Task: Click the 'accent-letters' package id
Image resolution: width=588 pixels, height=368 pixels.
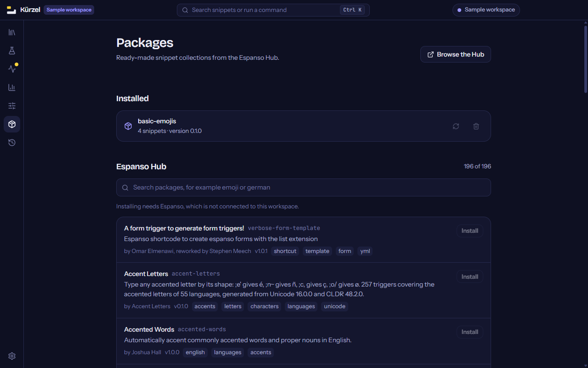Action: (196, 274)
